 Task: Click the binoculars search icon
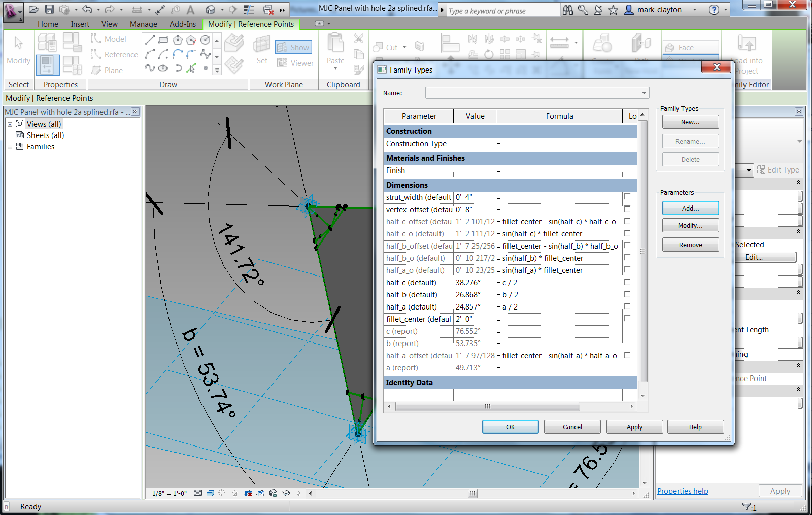pos(568,10)
